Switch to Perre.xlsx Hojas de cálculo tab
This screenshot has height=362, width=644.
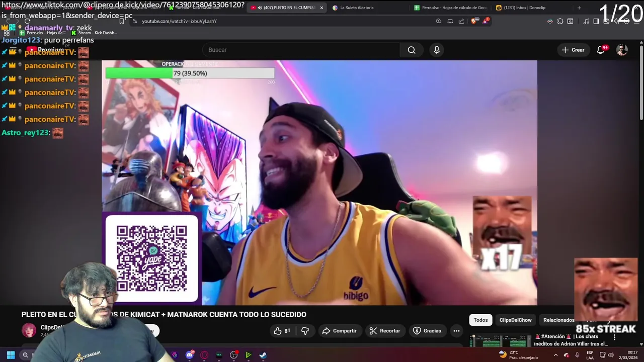tap(450, 8)
